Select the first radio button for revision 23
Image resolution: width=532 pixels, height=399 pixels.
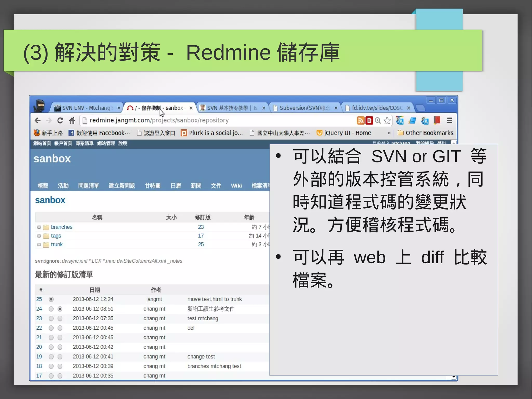51,318
